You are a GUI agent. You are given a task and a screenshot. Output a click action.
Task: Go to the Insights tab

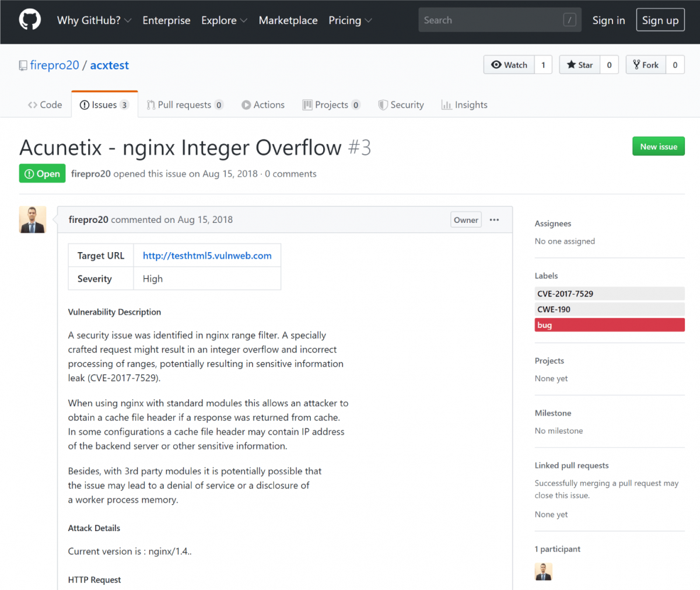464,105
